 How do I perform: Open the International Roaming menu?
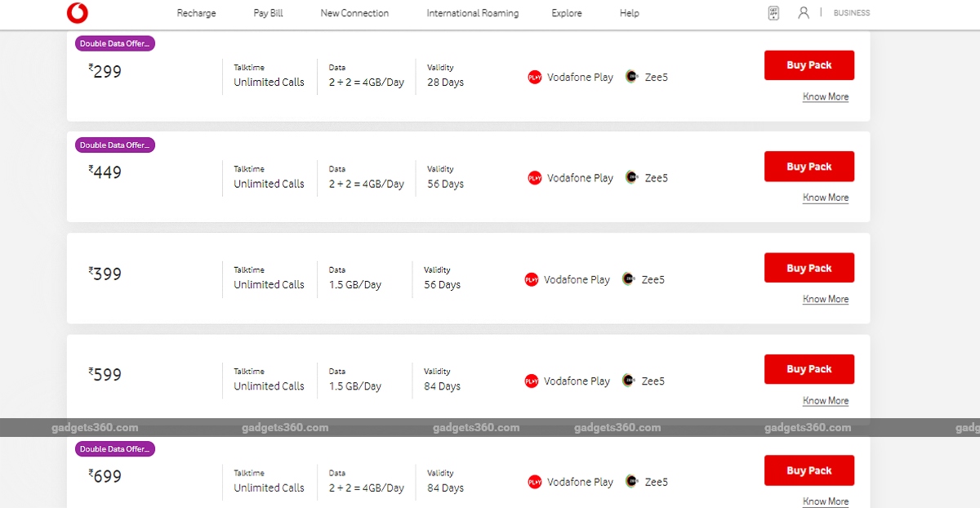click(472, 13)
